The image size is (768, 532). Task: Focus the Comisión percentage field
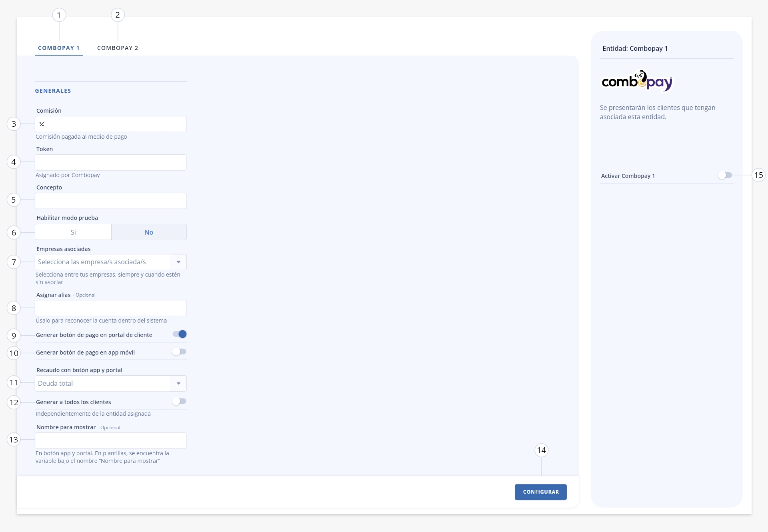(111, 124)
